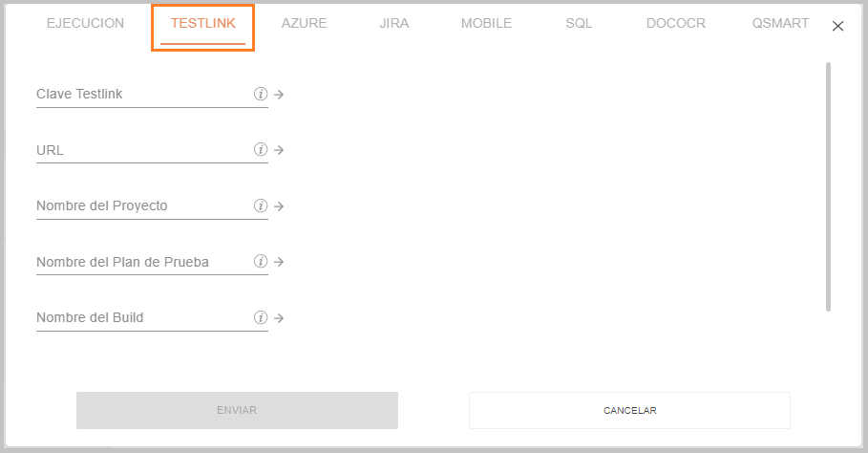The height and width of the screenshot is (453, 868).
Task: Open the DOCOCR tab
Action: 676,23
